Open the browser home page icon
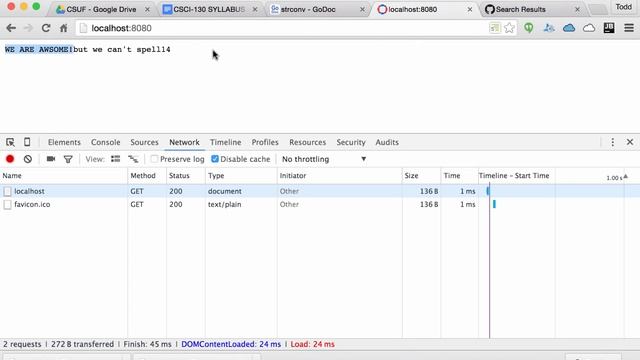This screenshot has width=640, height=360. click(x=64, y=28)
